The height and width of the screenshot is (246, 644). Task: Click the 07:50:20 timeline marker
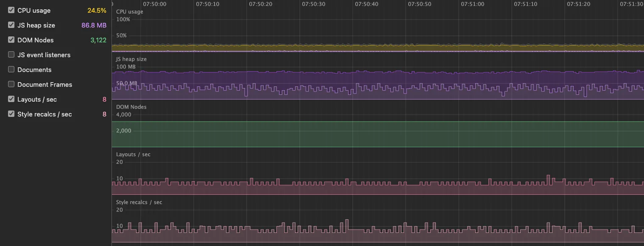click(261, 4)
